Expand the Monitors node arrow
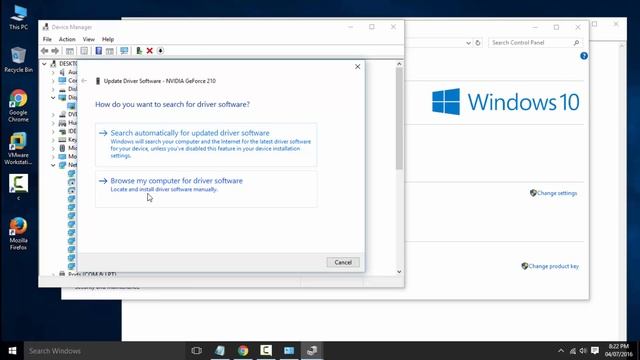The image size is (640, 360). [53, 157]
